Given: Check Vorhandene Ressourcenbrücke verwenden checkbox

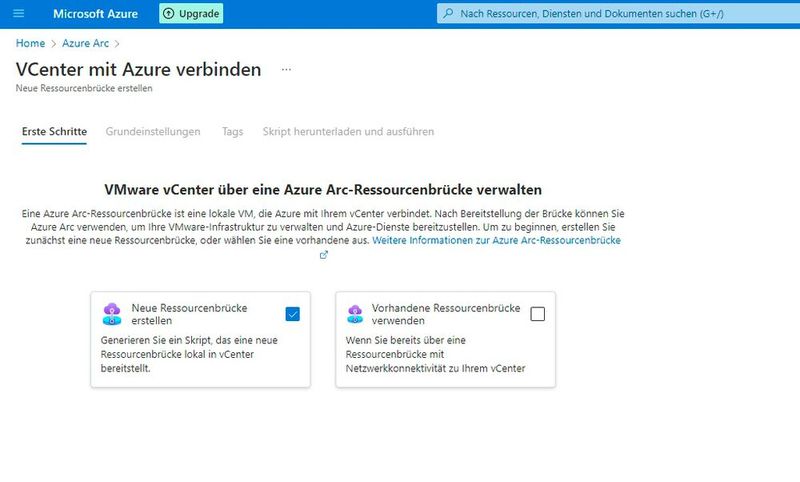Looking at the screenshot, I should pyautogui.click(x=537, y=314).
